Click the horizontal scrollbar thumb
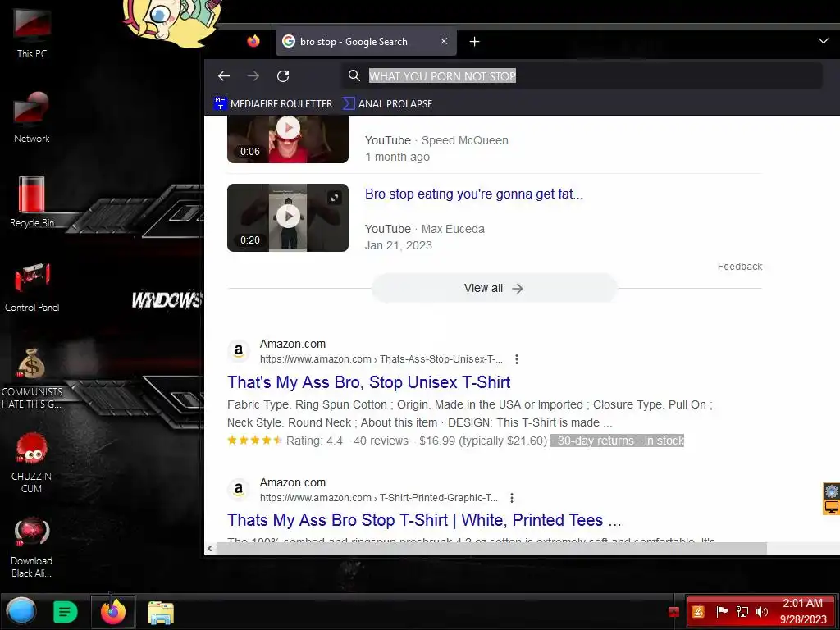 click(x=491, y=548)
